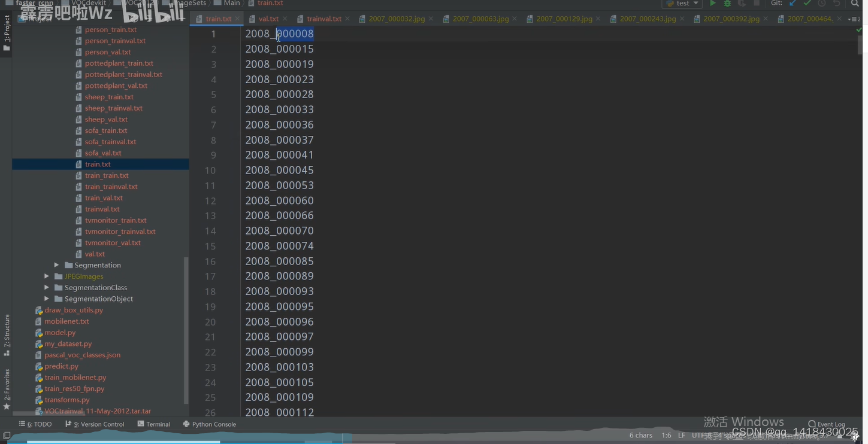Expand the SegmentationObject folder
Screen dimensions: 868x444
[x=47, y=299]
